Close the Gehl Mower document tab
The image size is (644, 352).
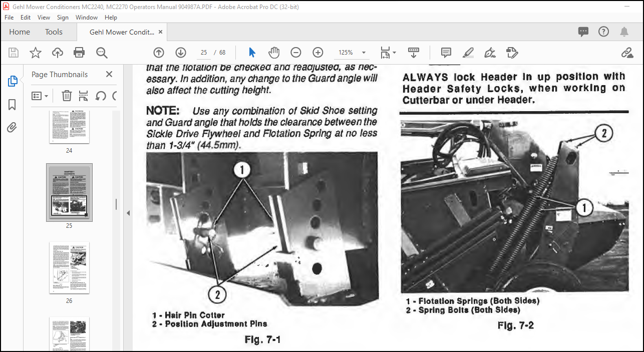[160, 32]
